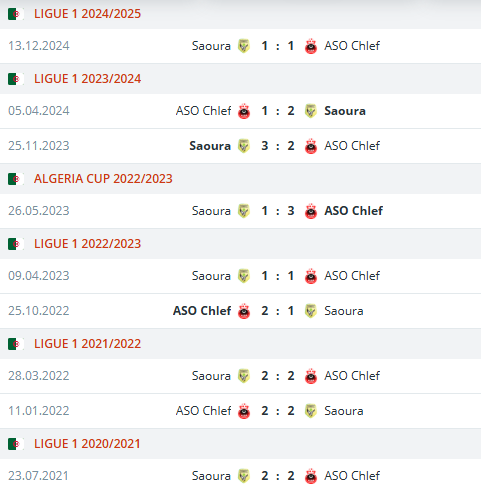481x493 pixels.
Task: Open the 09.04.2023 match with score 1:1
Action: [240, 276]
